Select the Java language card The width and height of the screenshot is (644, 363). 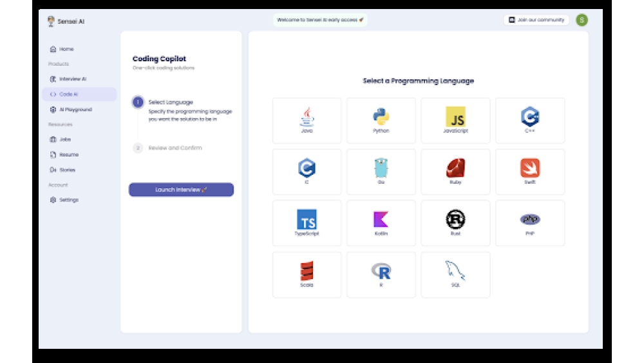(x=307, y=121)
